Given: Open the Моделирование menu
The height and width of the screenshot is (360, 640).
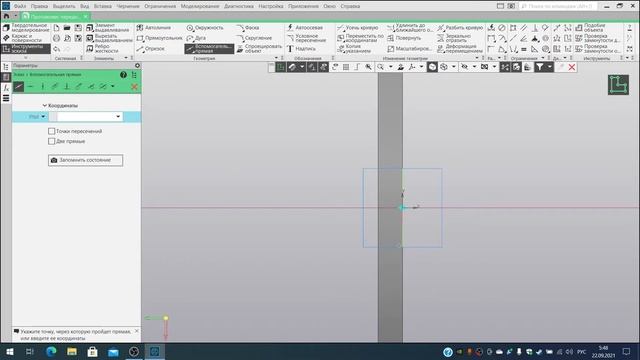Looking at the screenshot, I should pos(200,6).
